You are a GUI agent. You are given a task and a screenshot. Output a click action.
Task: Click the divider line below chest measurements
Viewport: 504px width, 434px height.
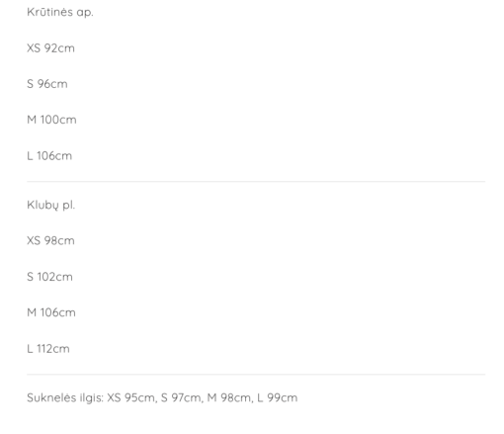point(256,181)
